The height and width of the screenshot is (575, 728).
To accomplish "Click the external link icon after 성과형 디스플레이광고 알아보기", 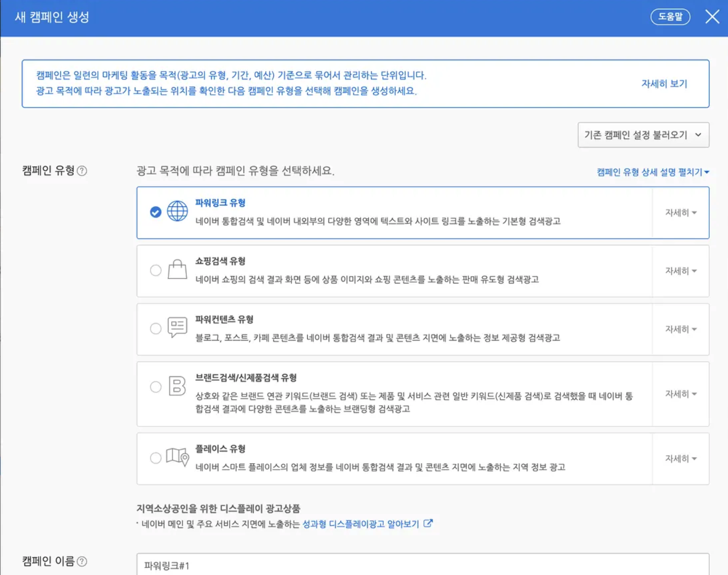I will pos(428,523).
